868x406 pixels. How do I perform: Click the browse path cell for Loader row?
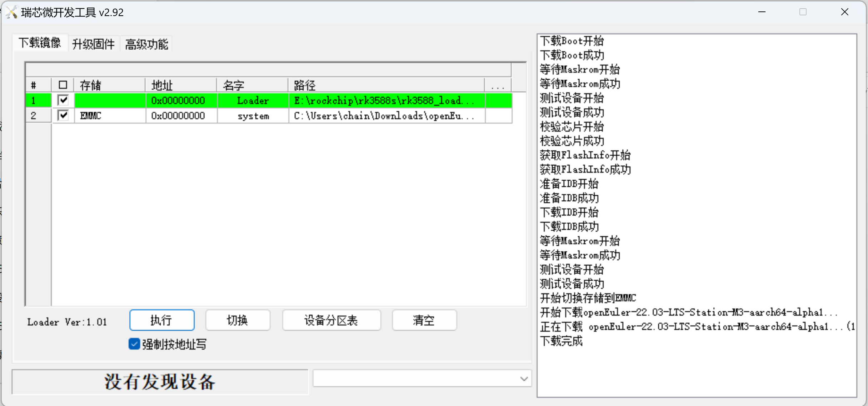point(498,100)
